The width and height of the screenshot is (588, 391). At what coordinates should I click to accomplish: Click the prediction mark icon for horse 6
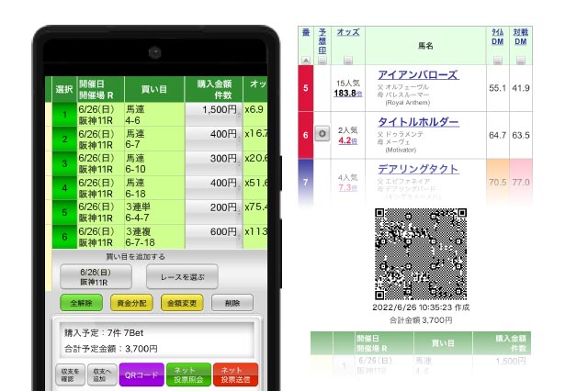(322, 134)
